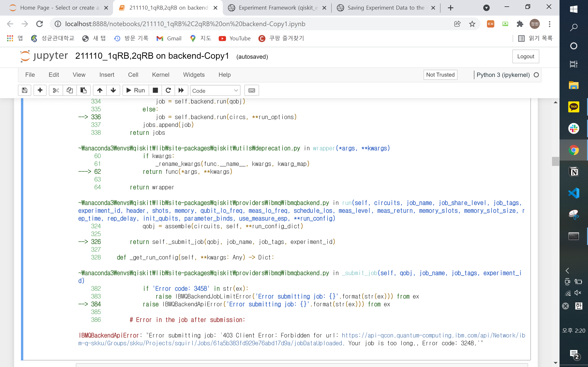Toggle the bookmark star in the address bar
The width and height of the screenshot is (588, 367).
472,24
